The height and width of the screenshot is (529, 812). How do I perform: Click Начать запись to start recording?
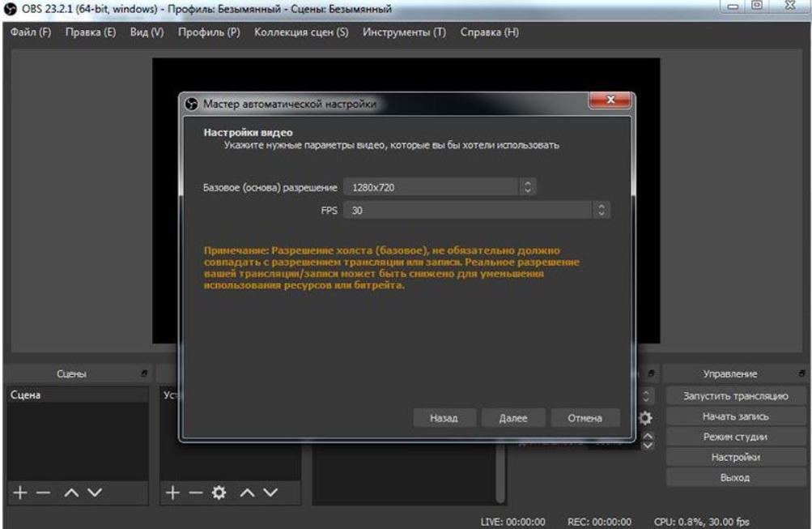pyautogui.click(x=735, y=416)
